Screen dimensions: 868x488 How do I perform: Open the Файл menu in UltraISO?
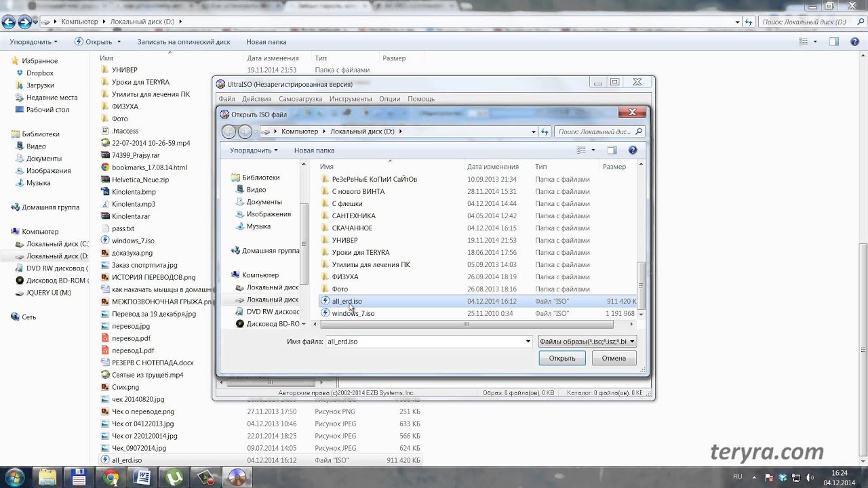[226, 99]
